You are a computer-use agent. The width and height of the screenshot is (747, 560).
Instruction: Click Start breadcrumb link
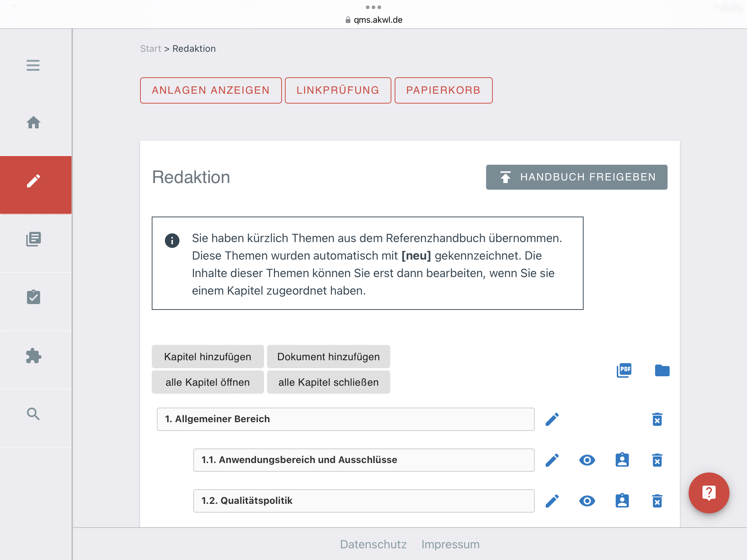click(151, 48)
